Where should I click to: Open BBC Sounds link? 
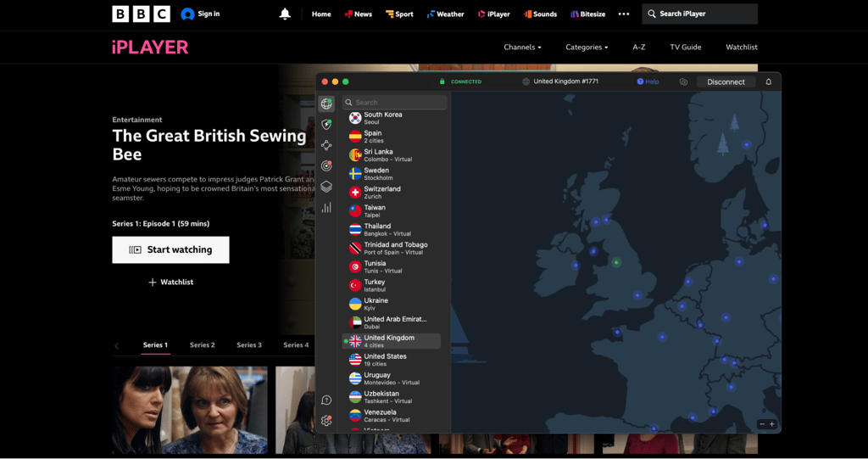click(540, 14)
